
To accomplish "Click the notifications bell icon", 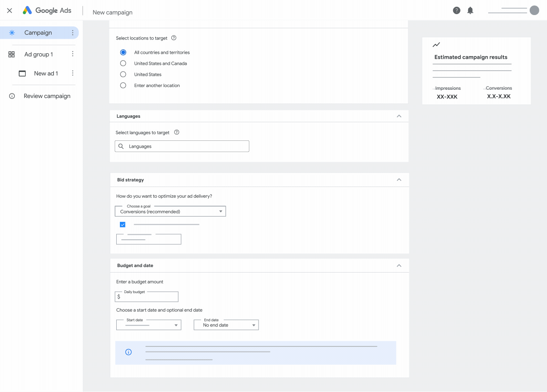I will (x=470, y=10).
